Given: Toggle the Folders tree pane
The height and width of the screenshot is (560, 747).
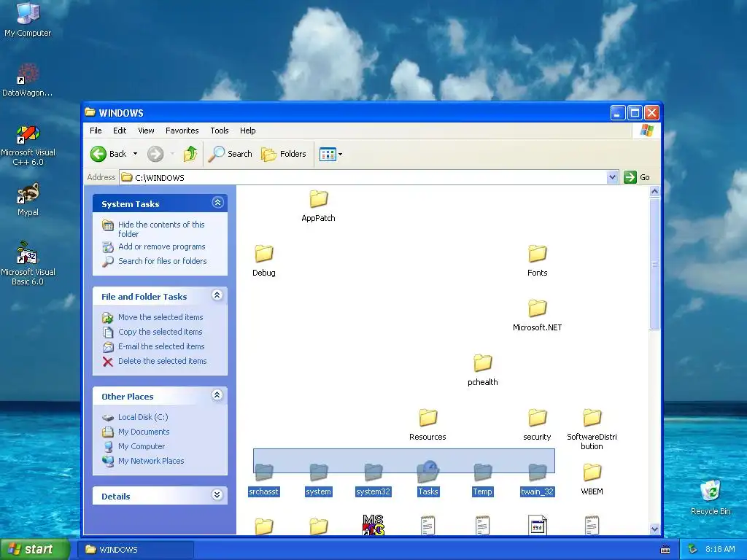Looking at the screenshot, I should tap(284, 154).
